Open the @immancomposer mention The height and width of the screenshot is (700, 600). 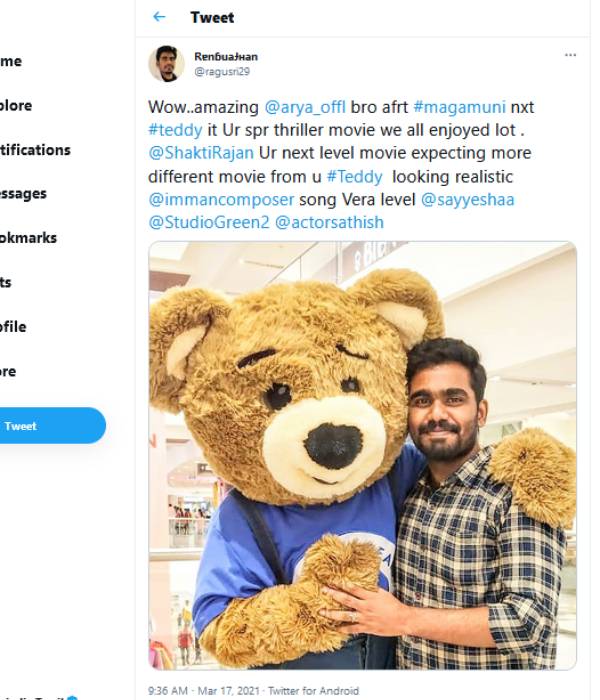point(222,199)
